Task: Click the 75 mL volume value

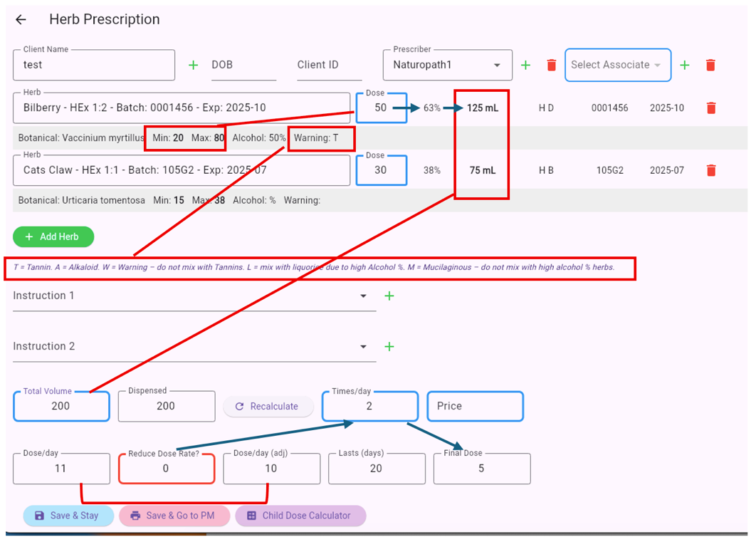Action: pos(482,170)
